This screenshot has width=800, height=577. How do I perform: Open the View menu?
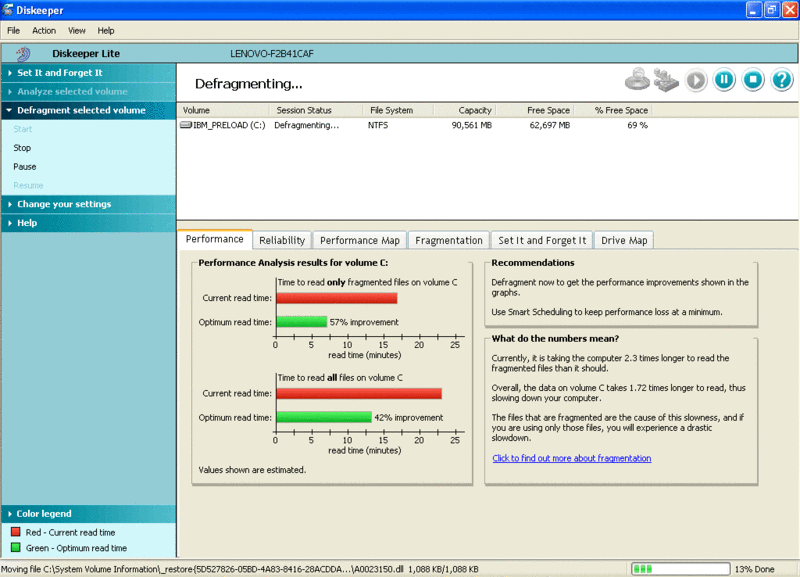click(x=77, y=31)
